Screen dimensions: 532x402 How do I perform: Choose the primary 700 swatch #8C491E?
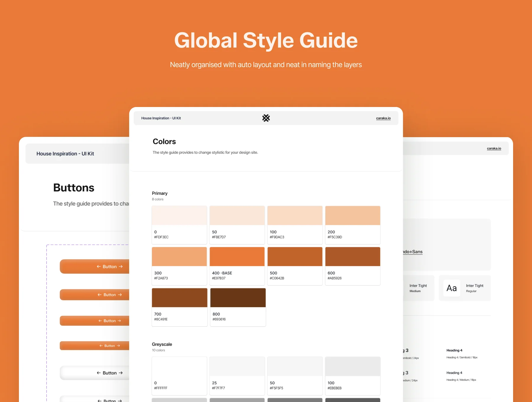point(180,307)
